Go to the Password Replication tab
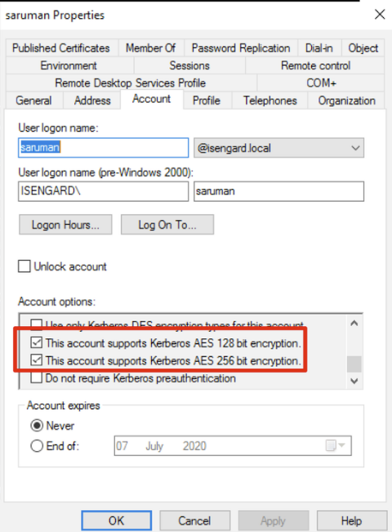This screenshot has width=392, height=532. [241, 48]
